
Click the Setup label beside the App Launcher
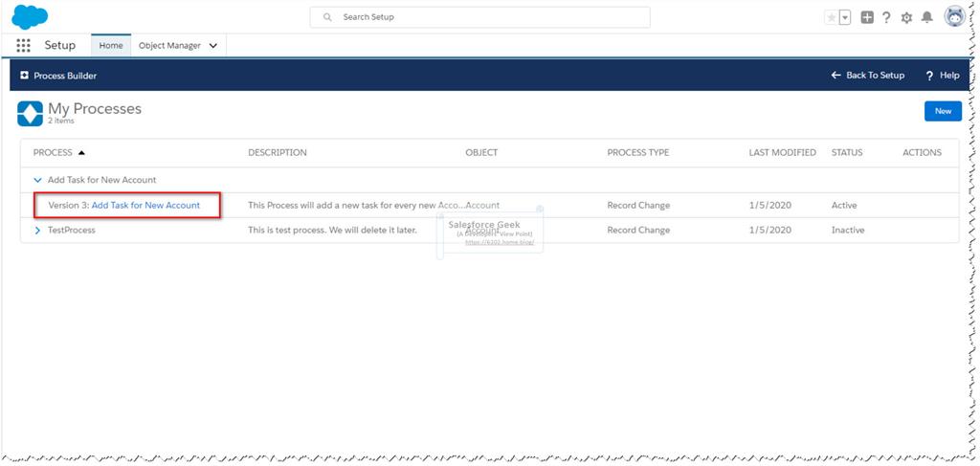click(60, 46)
